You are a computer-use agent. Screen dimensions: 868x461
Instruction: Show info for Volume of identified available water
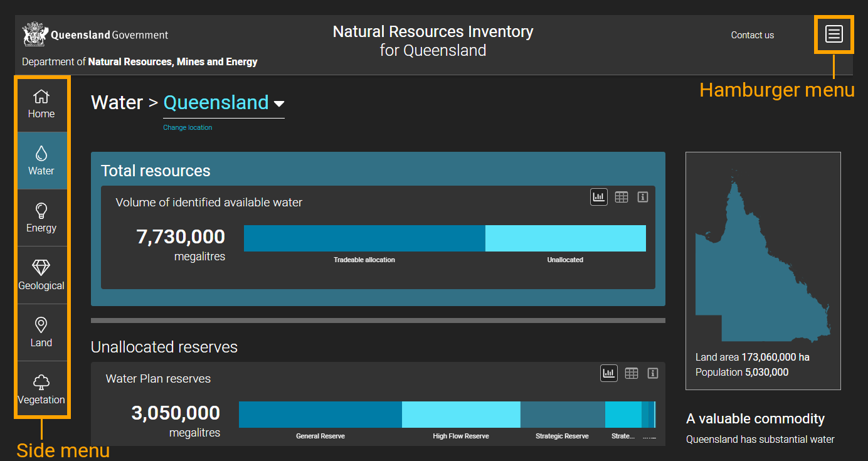[642, 196]
